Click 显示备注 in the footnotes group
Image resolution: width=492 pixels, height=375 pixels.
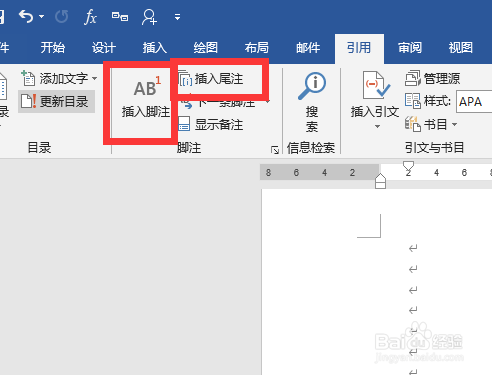pyautogui.click(x=211, y=124)
